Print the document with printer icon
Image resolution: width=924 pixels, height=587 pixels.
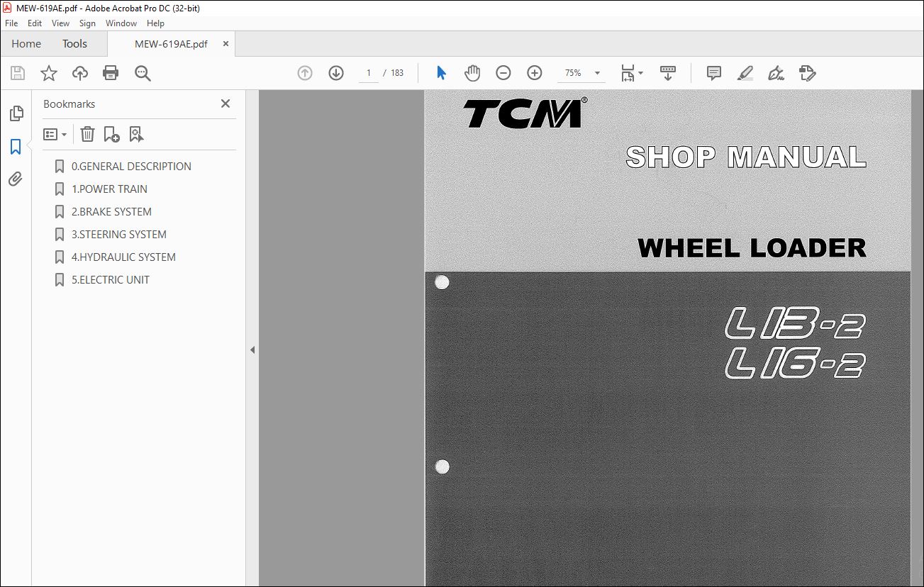tap(111, 73)
